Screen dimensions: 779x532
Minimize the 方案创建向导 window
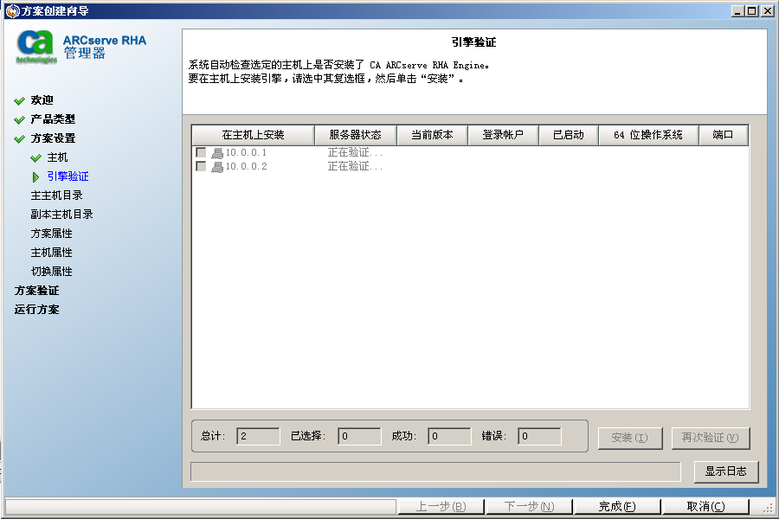click(737, 11)
